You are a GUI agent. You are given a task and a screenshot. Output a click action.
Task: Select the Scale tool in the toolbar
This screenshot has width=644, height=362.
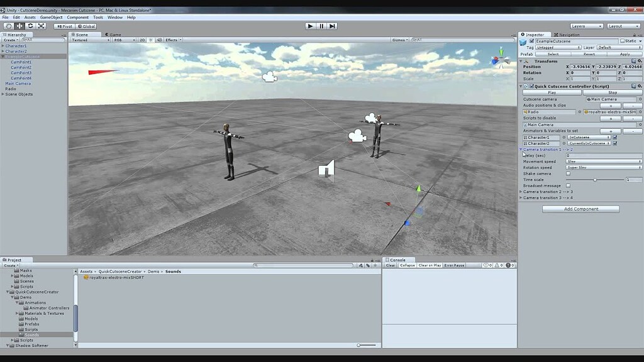point(42,26)
